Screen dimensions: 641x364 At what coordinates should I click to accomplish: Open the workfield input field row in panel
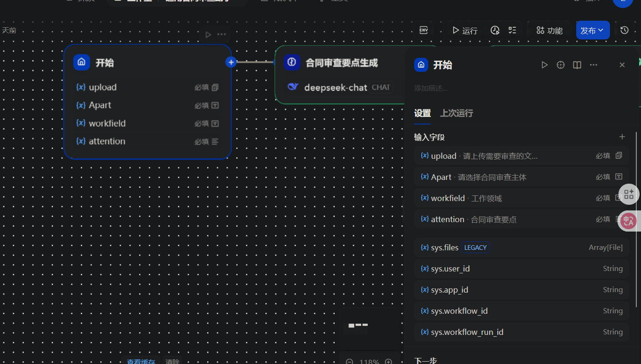(521, 198)
